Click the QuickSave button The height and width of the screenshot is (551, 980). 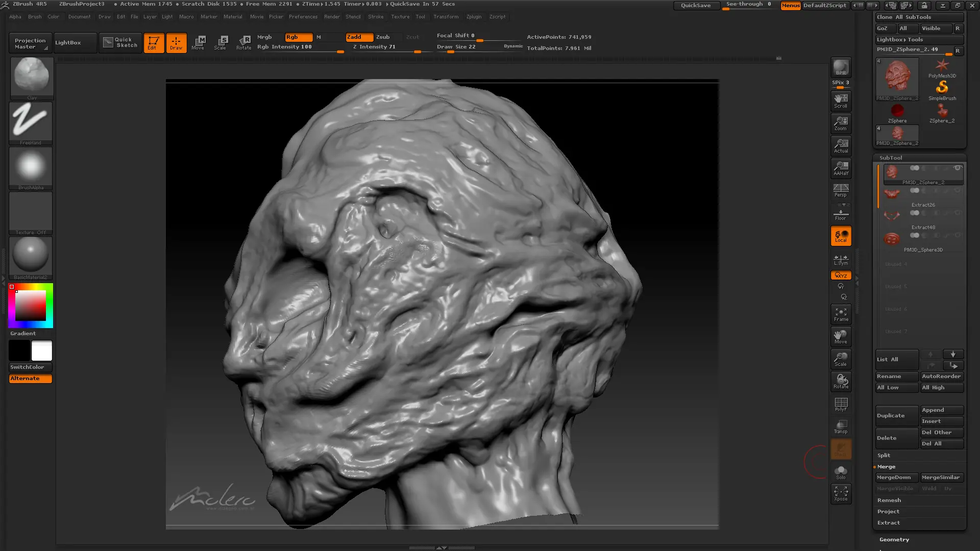coord(696,5)
